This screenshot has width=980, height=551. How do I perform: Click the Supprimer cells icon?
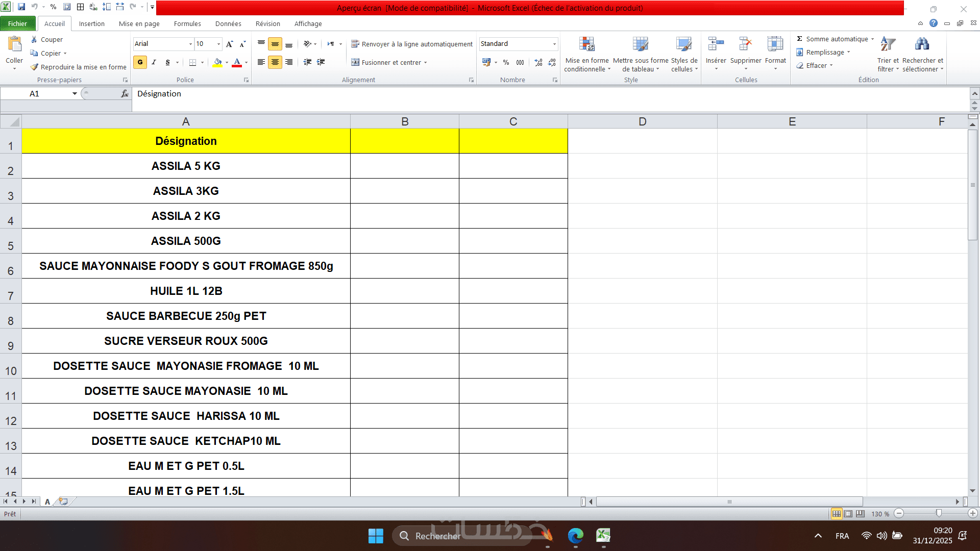tap(745, 45)
